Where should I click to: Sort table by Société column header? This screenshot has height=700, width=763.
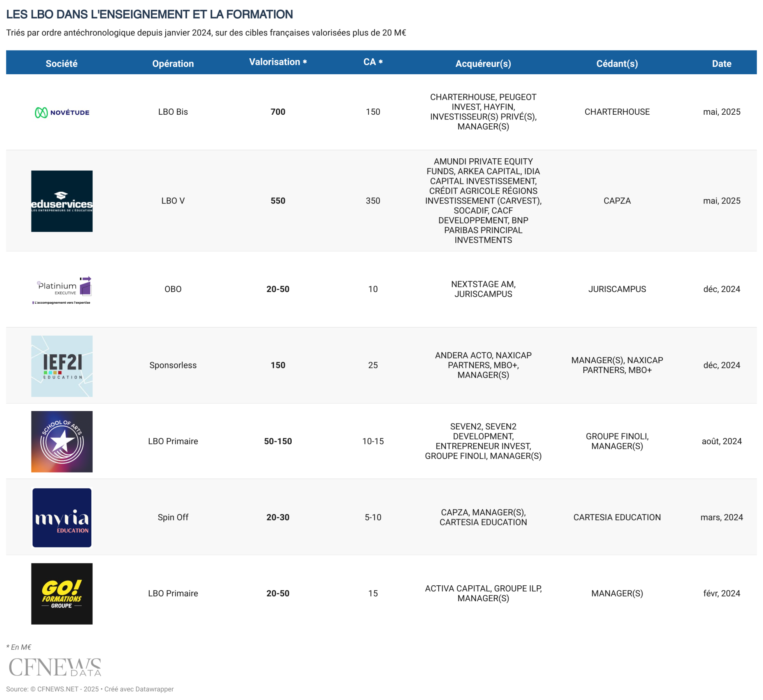tap(61, 63)
